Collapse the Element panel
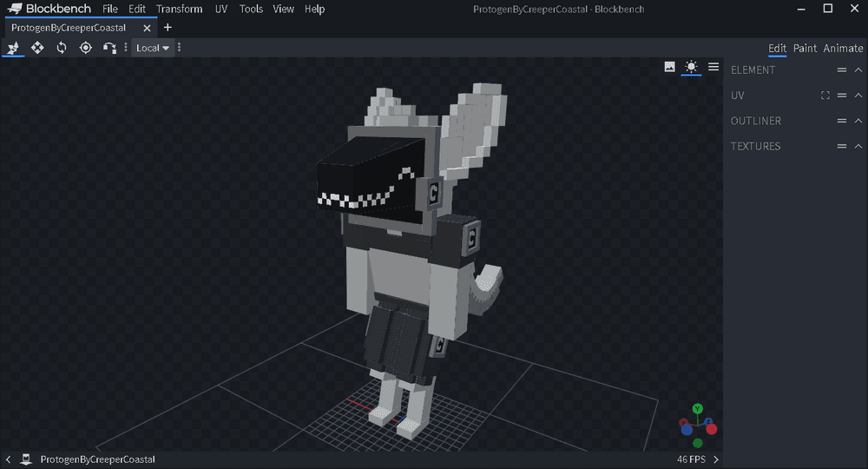This screenshot has width=868, height=469. tap(858, 70)
